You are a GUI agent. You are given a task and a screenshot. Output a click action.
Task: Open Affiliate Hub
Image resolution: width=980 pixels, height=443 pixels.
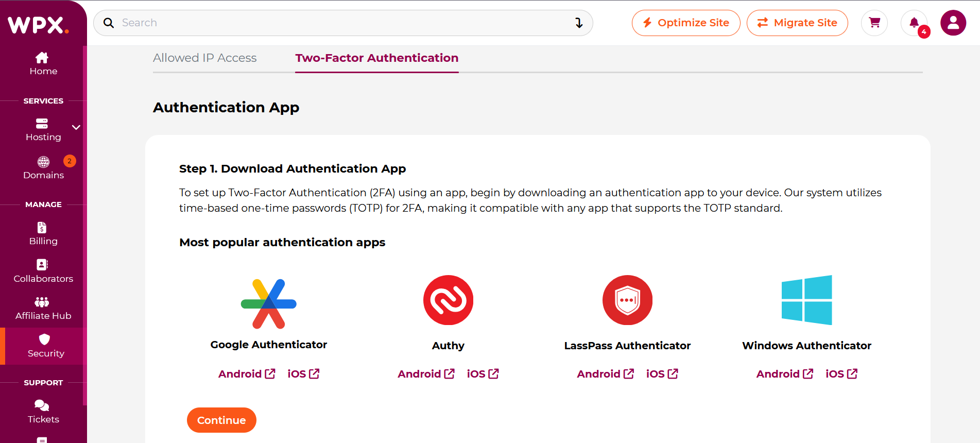(x=43, y=309)
